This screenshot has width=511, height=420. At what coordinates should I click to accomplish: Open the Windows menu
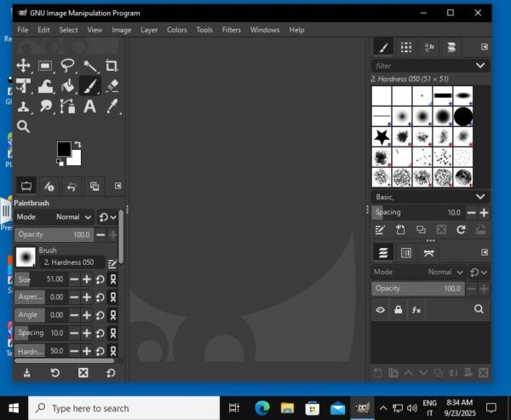(265, 30)
